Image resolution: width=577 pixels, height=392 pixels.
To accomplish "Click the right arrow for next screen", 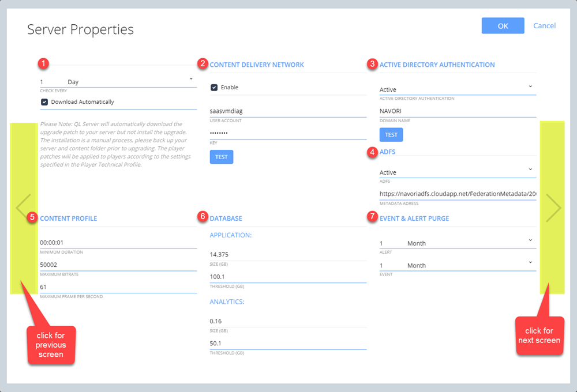I will 553,208.
